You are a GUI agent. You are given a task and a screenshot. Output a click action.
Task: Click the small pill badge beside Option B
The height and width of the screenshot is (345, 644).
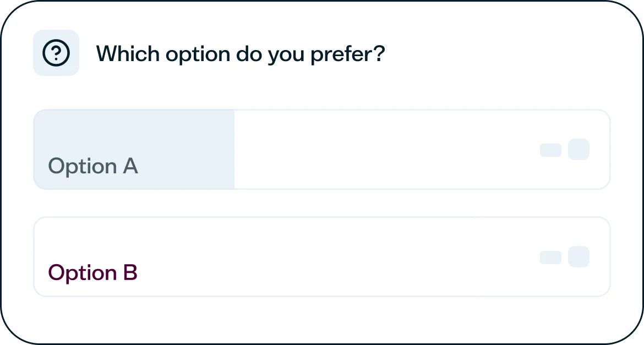coord(550,258)
